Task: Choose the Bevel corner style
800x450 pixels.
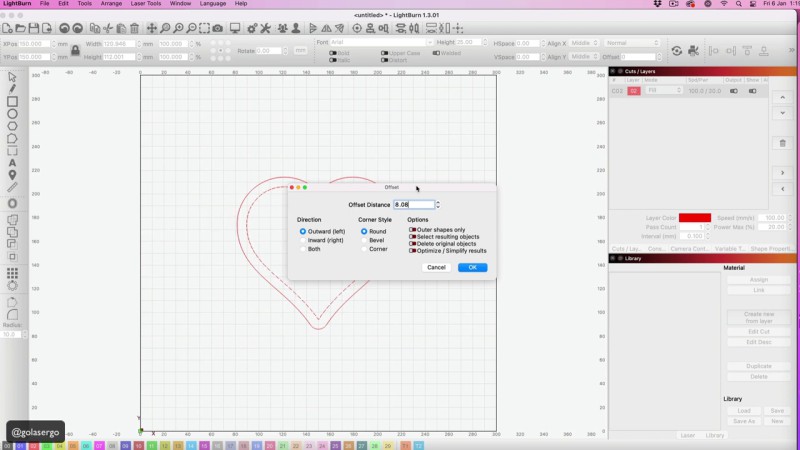Action: [364, 240]
